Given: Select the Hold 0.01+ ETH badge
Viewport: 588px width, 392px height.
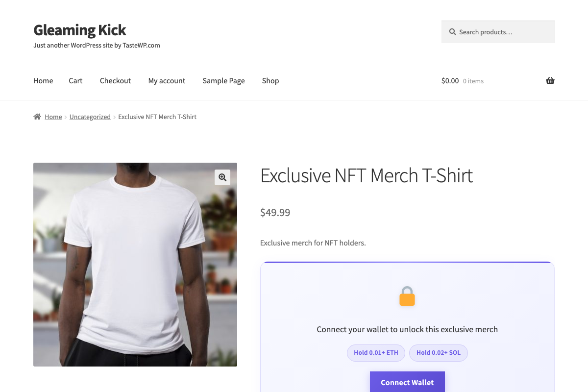Looking at the screenshot, I should [x=376, y=352].
